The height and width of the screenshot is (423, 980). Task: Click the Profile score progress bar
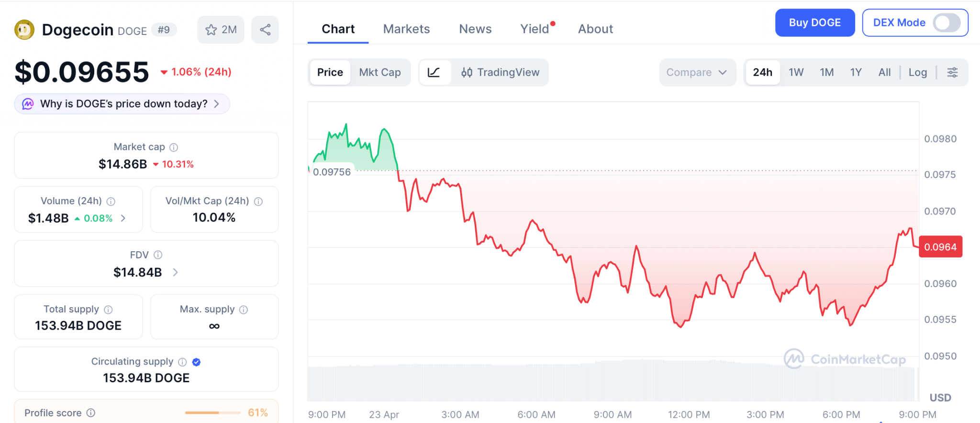click(x=212, y=412)
